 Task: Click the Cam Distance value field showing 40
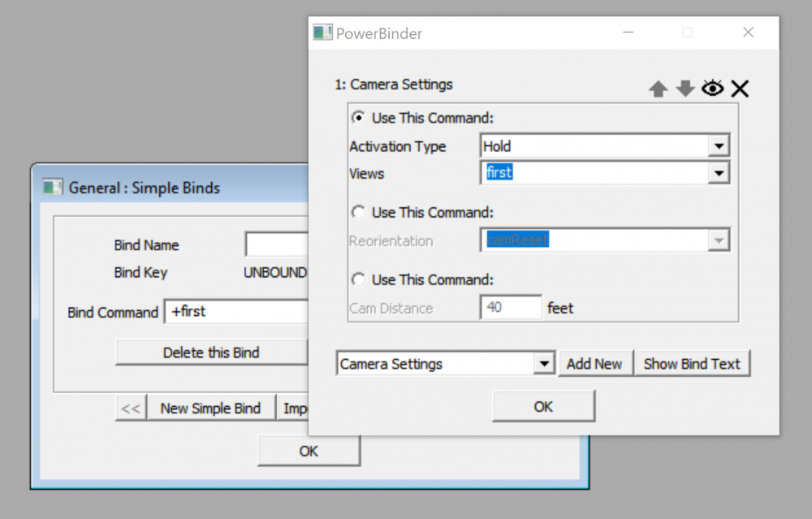point(510,307)
